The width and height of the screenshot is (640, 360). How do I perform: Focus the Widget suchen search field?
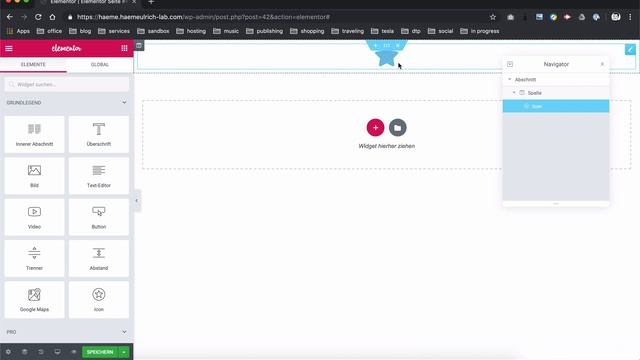67,84
